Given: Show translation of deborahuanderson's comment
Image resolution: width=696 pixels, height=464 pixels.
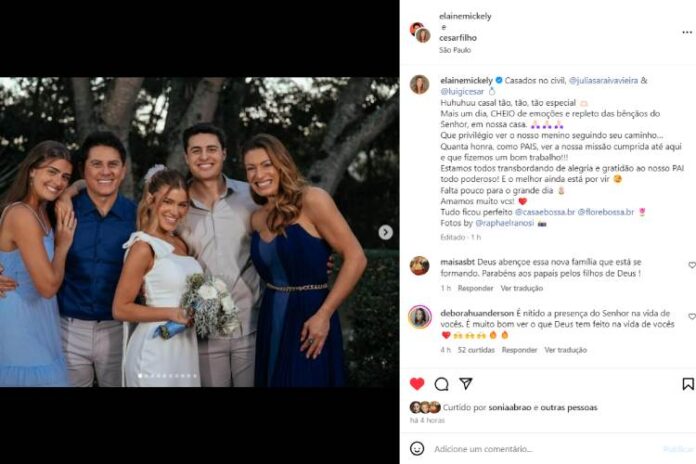Looking at the screenshot, I should pyautogui.click(x=565, y=351).
